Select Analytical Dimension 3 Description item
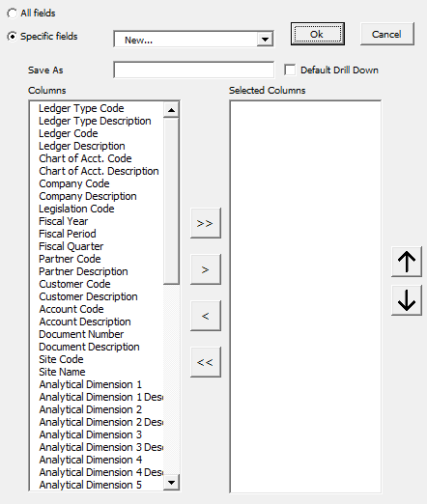 (96, 447)
